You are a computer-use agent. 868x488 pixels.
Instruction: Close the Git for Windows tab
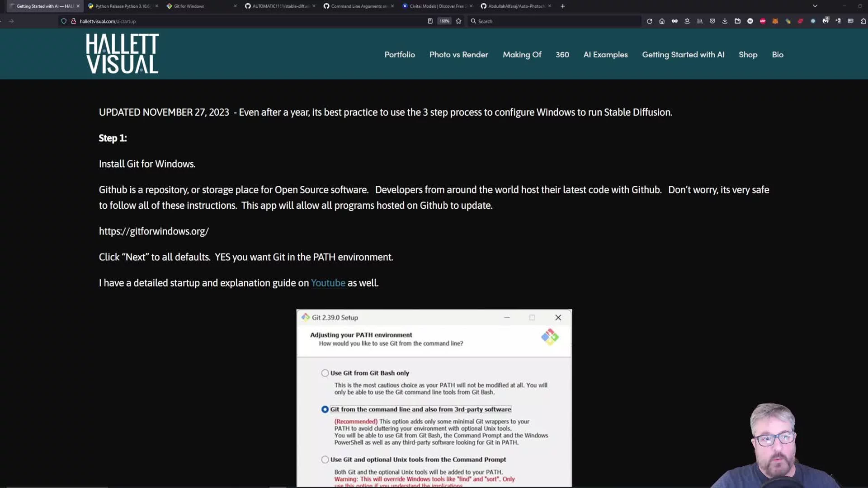click(235, 6)
